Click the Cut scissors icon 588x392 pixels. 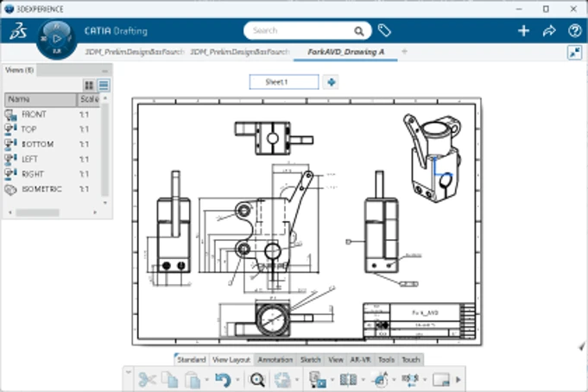pos(147,380)
